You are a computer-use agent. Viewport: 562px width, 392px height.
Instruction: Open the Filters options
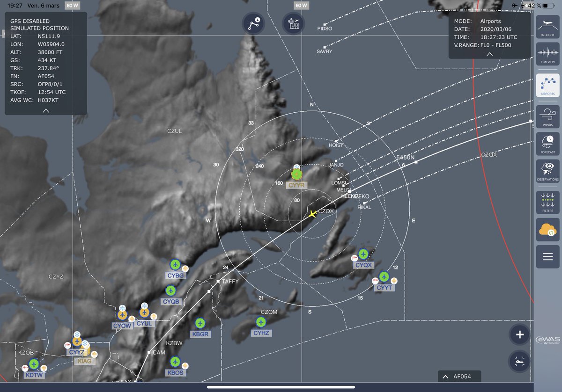(x=547, y=202)
